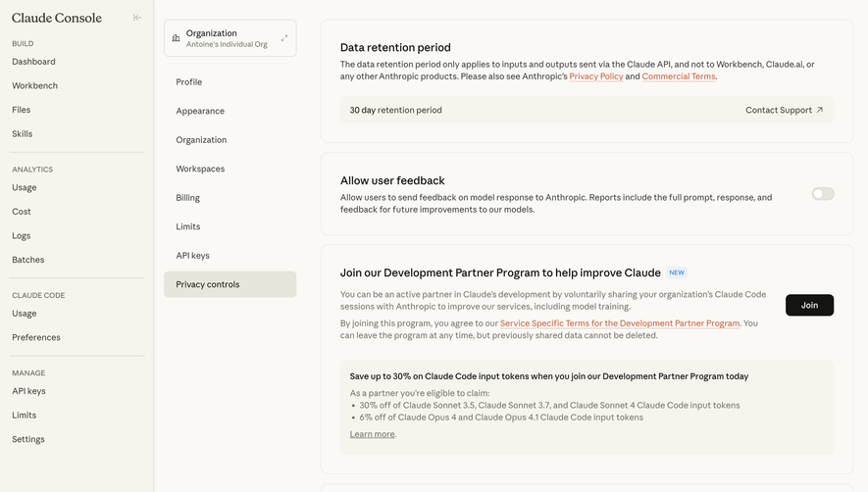868x492 pixels.
Task: Open Workbench in sidebar
Action: coord(35,86)
